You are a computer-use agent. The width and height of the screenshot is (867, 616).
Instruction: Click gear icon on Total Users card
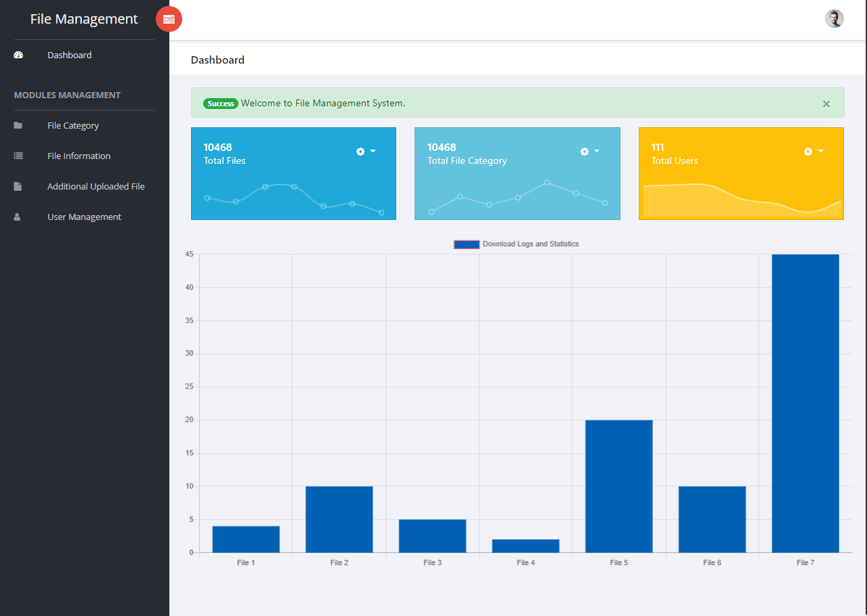pos(808,152)
